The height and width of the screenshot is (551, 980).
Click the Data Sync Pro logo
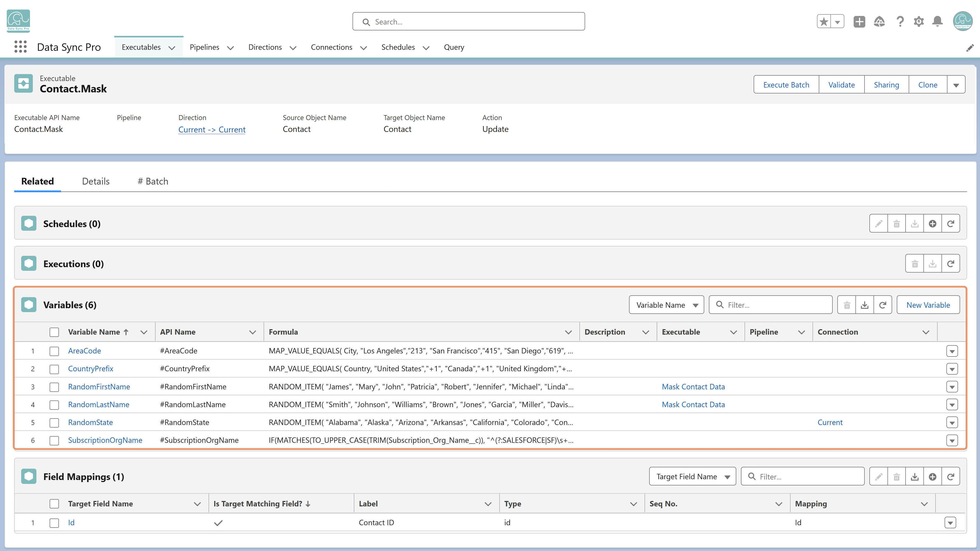18,21
